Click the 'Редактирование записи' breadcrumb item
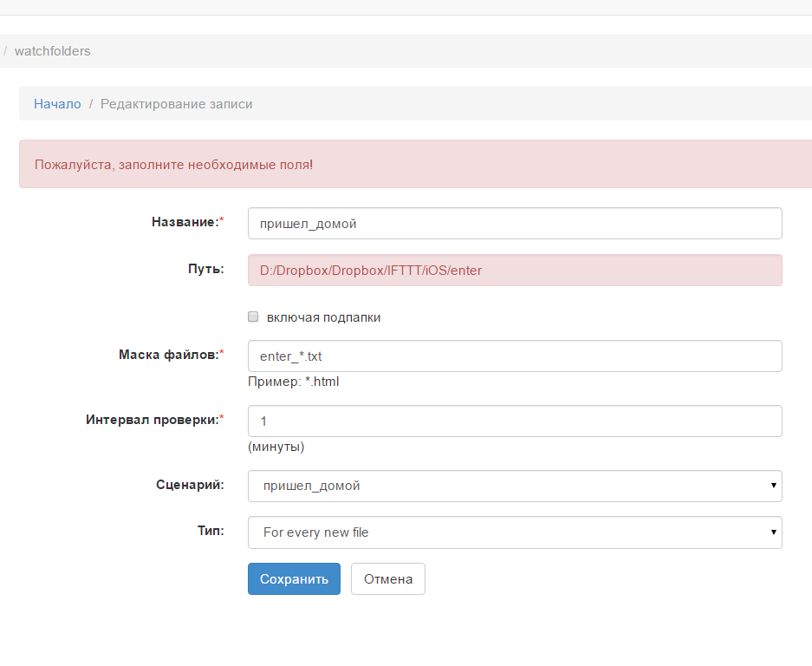 click(x=177, y=104)
